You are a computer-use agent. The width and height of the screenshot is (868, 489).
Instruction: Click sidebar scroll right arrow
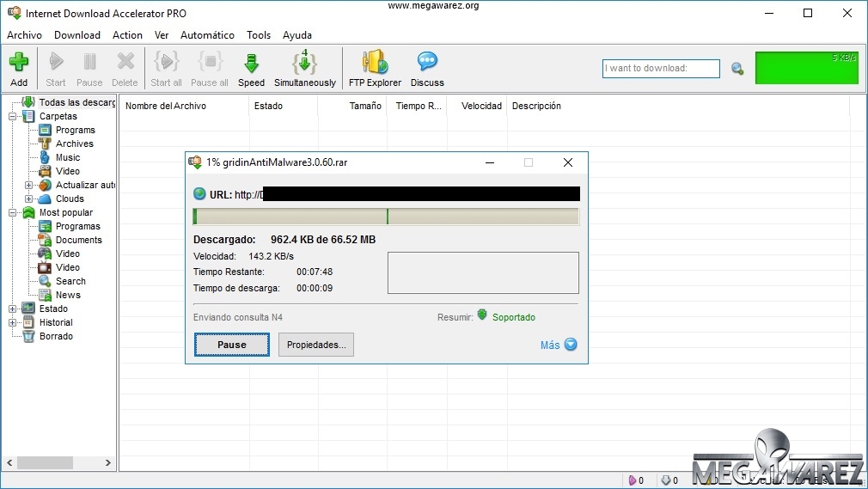pos(108,462)
